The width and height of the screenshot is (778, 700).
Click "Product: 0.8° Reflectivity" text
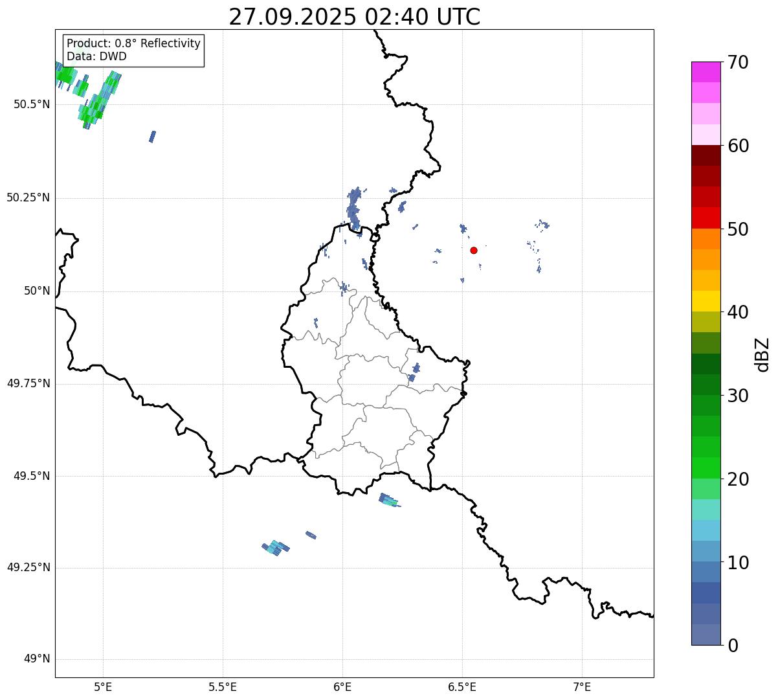[x=134, y=43]
